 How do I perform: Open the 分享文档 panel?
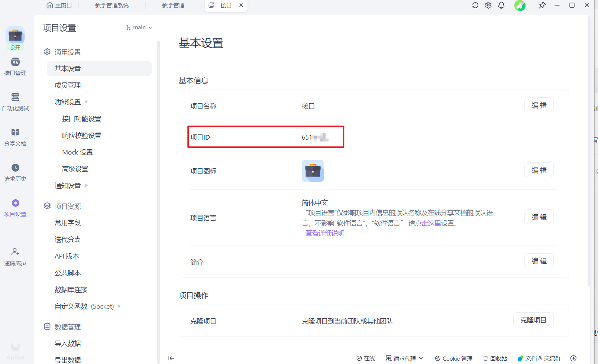tap(15, 137)
